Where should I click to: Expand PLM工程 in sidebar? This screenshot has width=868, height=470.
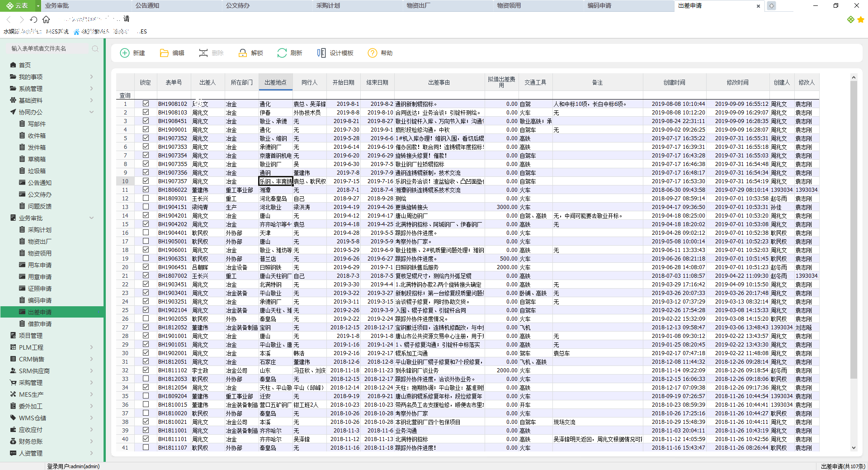(91, 347)
